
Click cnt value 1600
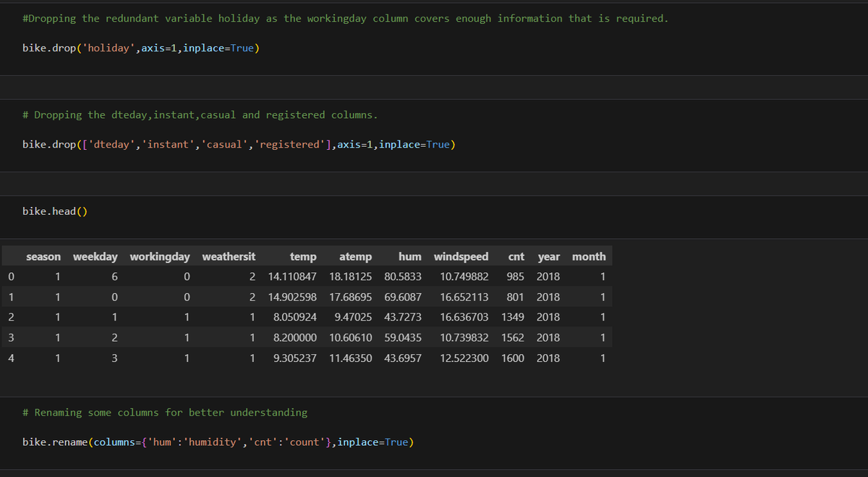[x=513, y=358]
